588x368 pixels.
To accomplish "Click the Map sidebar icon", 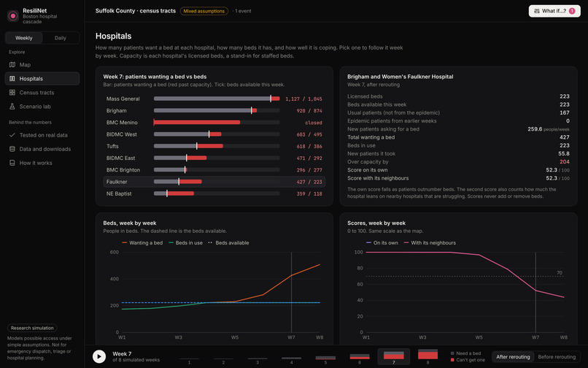I will [12, 64].
